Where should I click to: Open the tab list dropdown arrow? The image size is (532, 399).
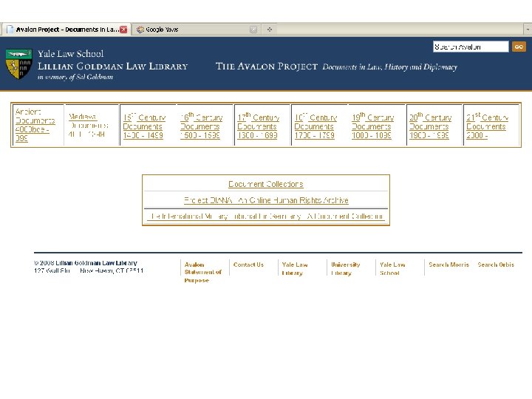(528, 30)
